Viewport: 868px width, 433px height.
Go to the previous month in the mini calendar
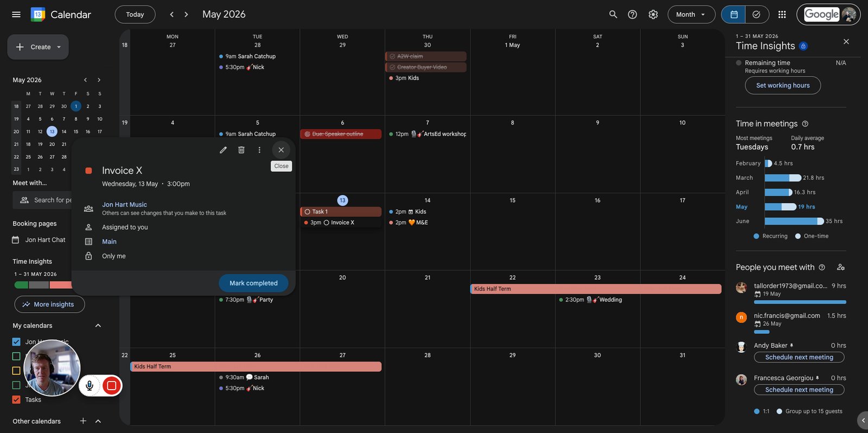(85, 80)
